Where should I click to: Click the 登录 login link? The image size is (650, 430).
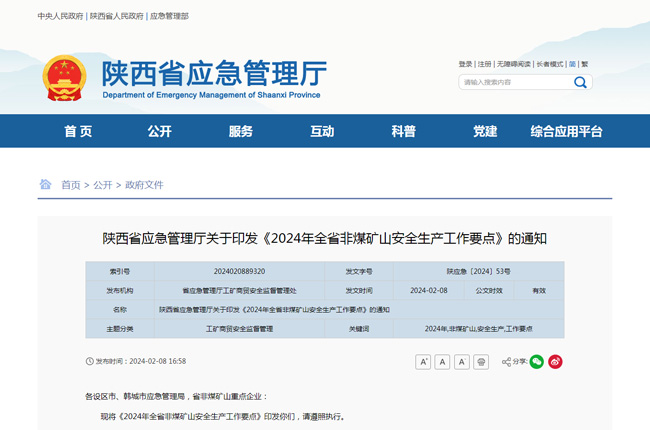465,64
